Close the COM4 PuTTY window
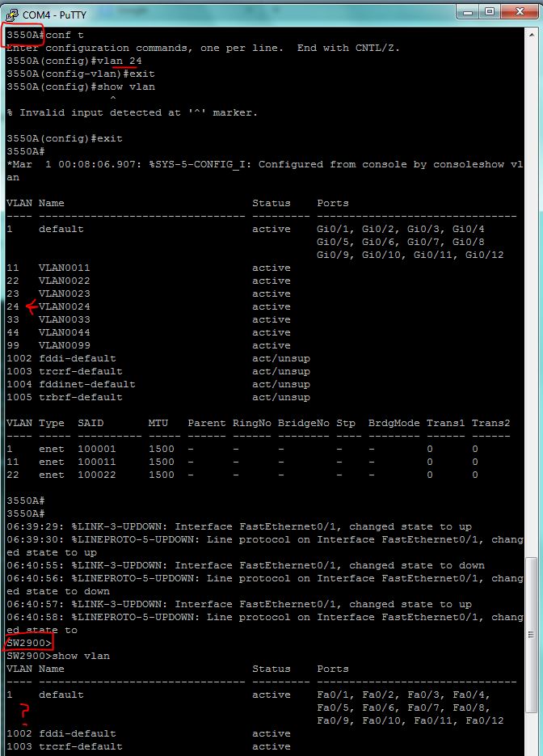Screen dimensions: 543x756 tap(520, 11)
